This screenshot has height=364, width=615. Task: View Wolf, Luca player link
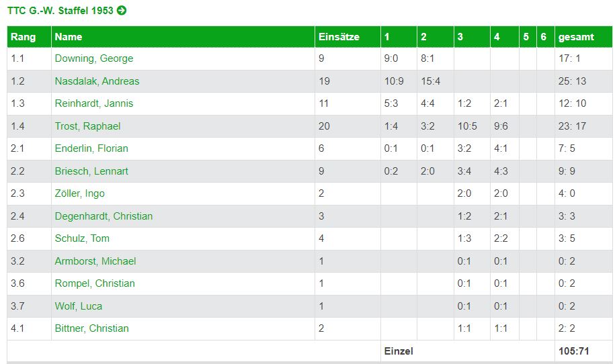click(x=79, y=306)
